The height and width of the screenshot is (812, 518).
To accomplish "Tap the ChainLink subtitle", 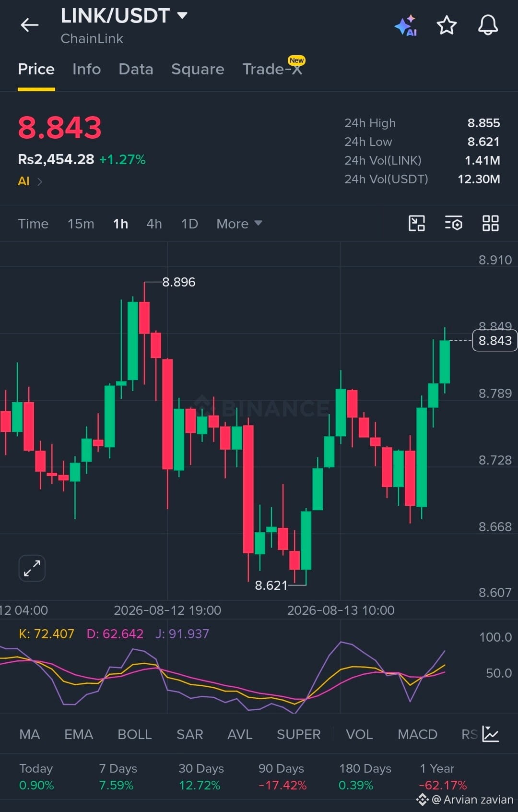I will 92,39.
